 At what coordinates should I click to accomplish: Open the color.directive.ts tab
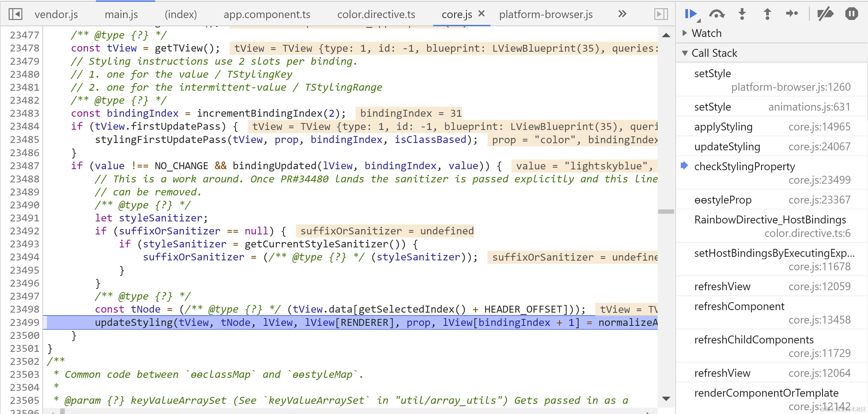tap(376, 14)
